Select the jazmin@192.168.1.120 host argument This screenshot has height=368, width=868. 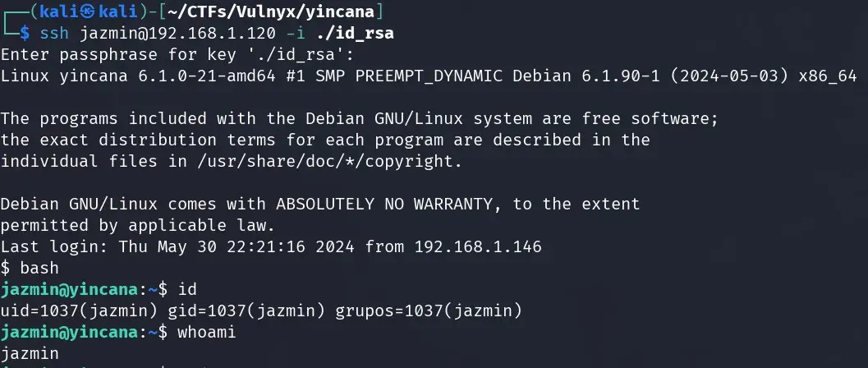point(177,33)
